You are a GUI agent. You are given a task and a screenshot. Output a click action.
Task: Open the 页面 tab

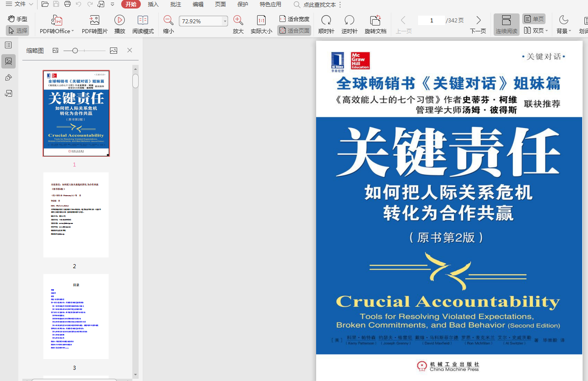tap(220, 4)
